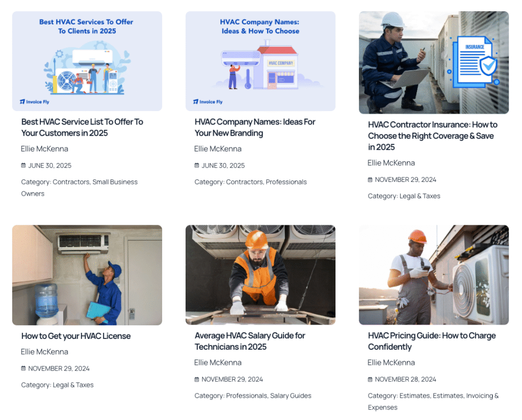
Task: Open HVAC Contractor Insurance article title
Action: [433, 136]
